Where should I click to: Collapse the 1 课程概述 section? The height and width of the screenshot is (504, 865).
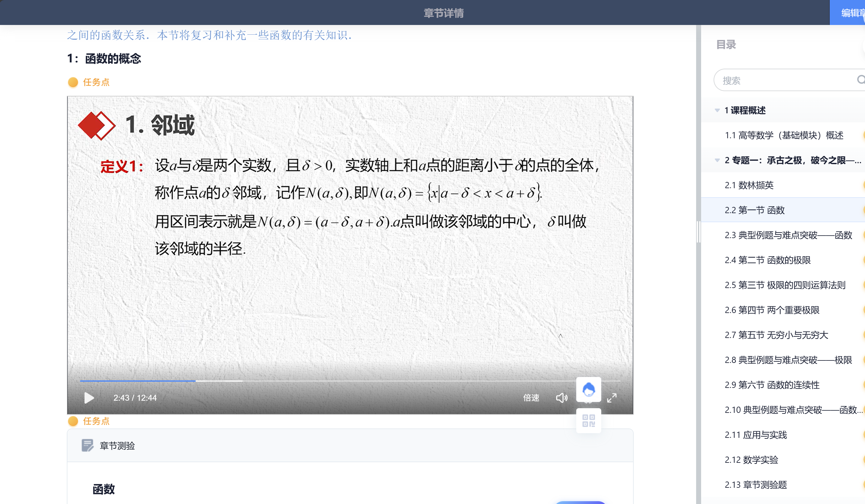coord(717,110)
